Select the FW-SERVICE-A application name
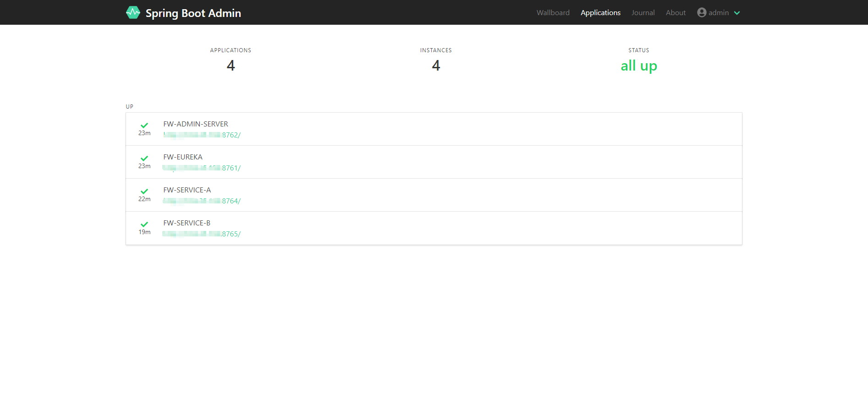Screen dimensions: 868x405 (x=187, y=190)
